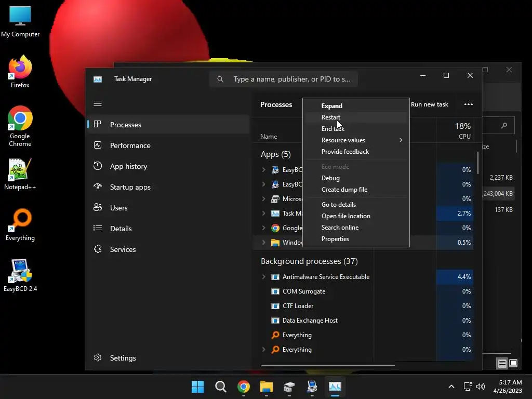This screenshot has width=532, height=399.
Task: Click the Run new task button
Action: (x=430, y=104)
